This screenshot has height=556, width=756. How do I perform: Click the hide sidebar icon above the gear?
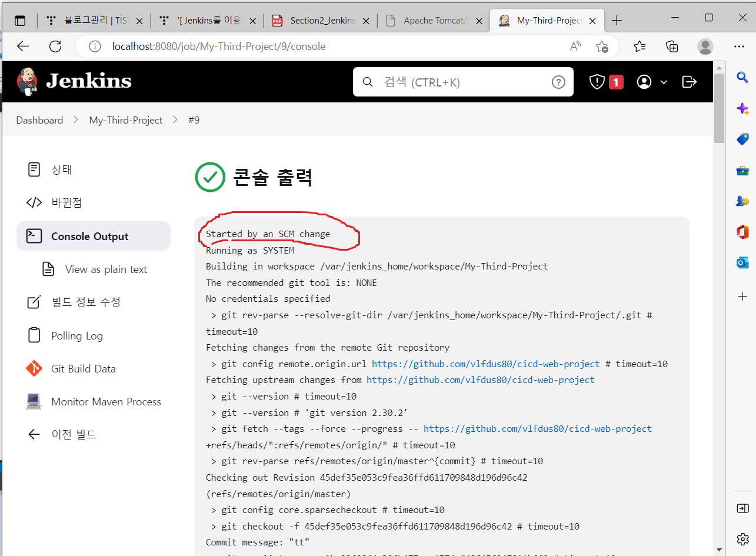[742, 508]
